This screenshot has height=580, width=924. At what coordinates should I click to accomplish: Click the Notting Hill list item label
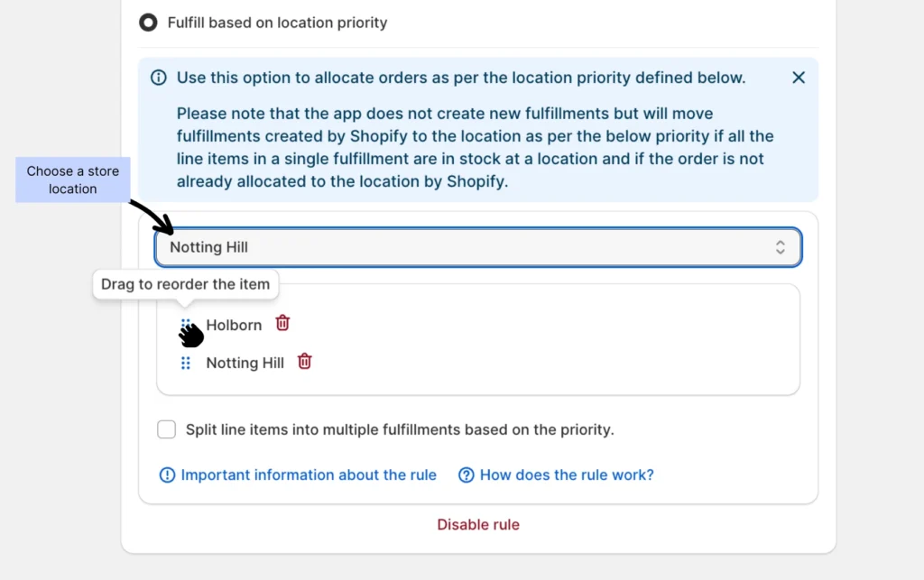(x=245, y=363)
